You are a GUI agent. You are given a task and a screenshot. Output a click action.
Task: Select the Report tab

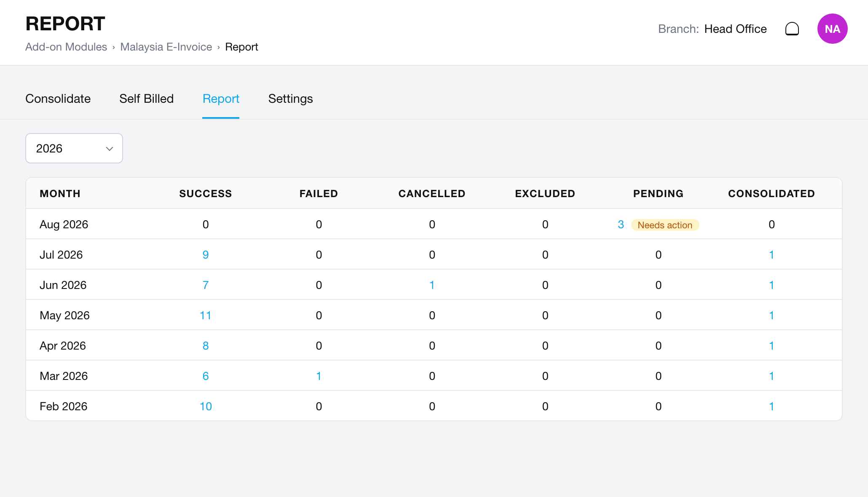pyautogui.click(x=221, y=99)
